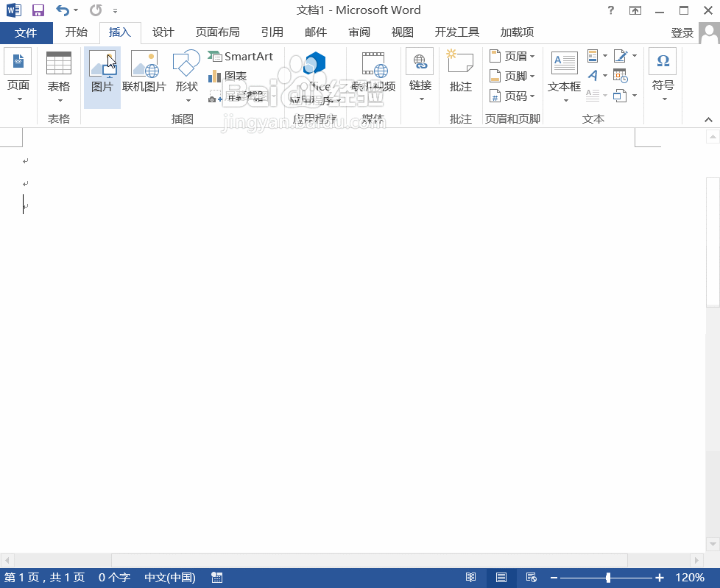
Task: Switch to web layout view in status bar
Action: tap(531, 578)
